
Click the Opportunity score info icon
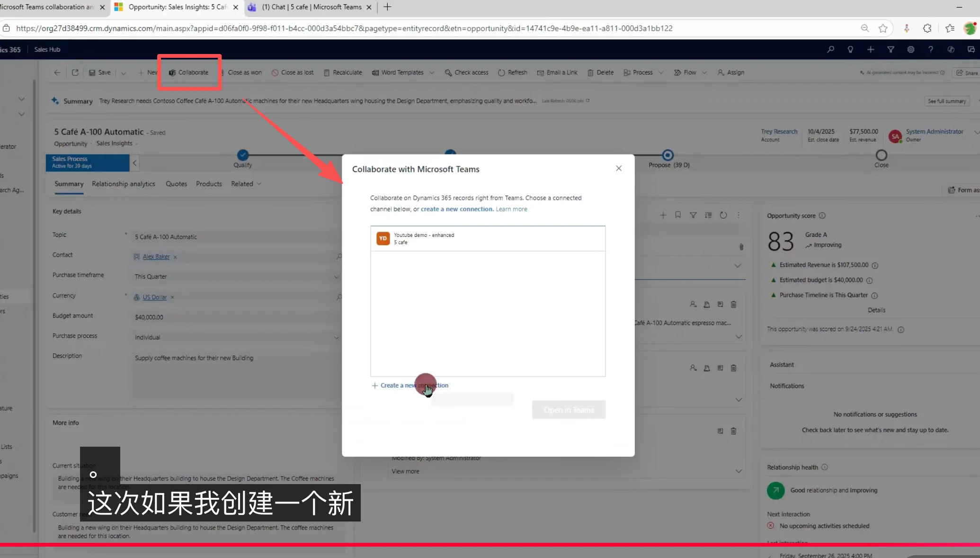click(822, 216)
